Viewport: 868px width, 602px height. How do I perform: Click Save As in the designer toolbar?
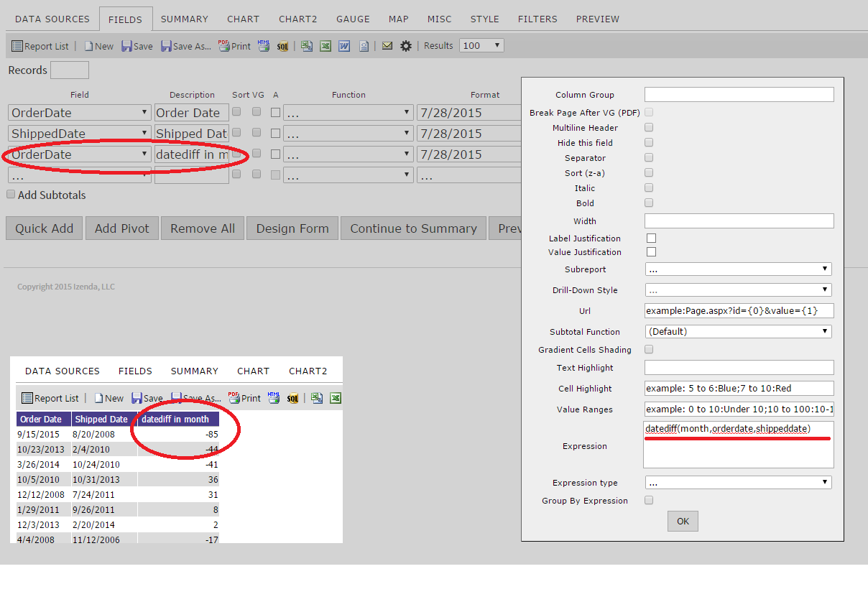pyautogui.click(x=185, y=46)
